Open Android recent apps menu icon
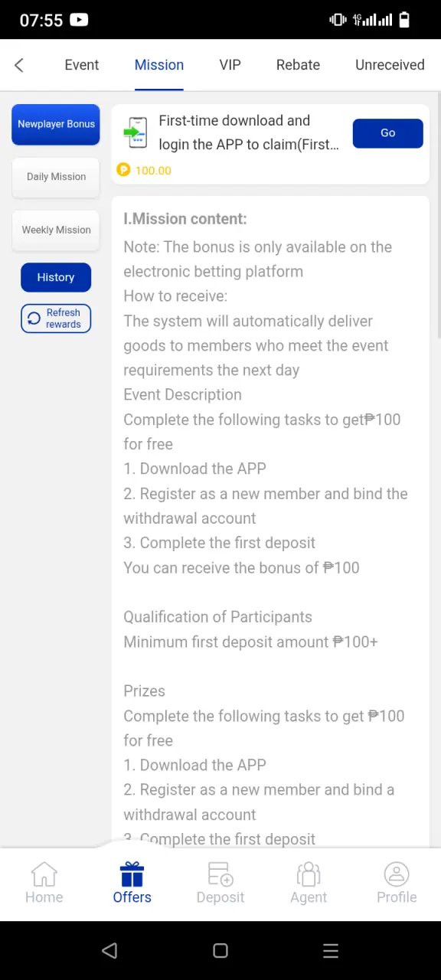The image size is (441, 980). coord(331,950)
